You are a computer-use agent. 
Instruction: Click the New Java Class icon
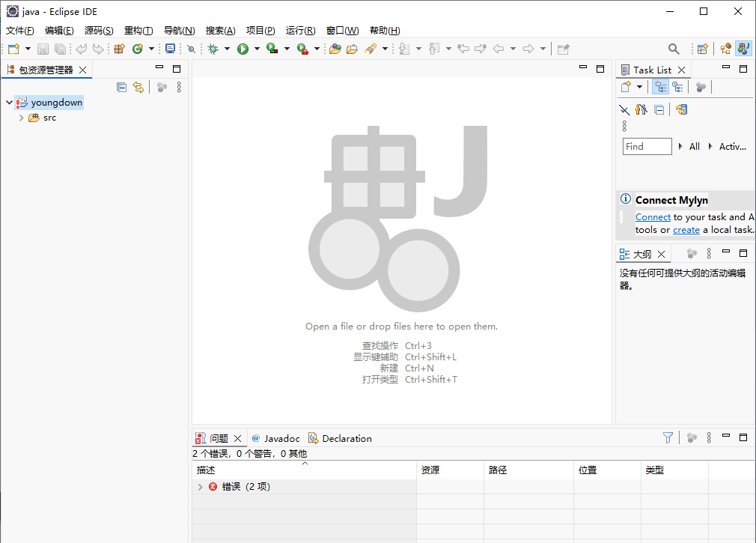(138, 49)
